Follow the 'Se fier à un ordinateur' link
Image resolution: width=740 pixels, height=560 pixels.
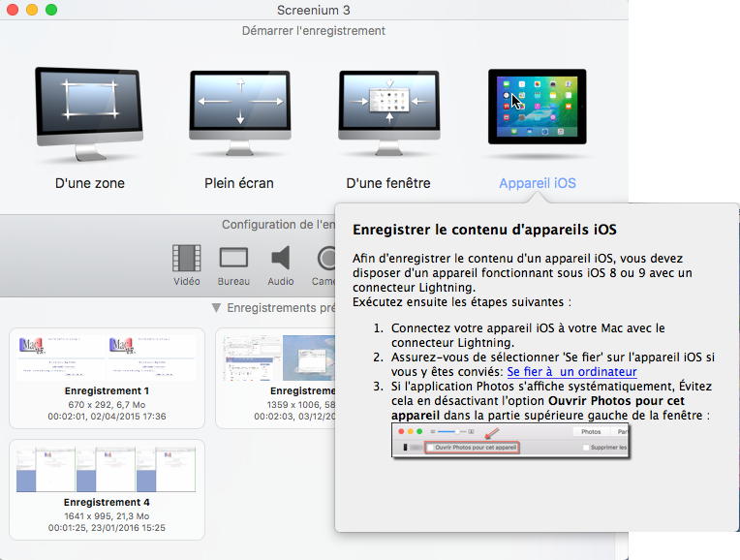click(x=571, y=372)
